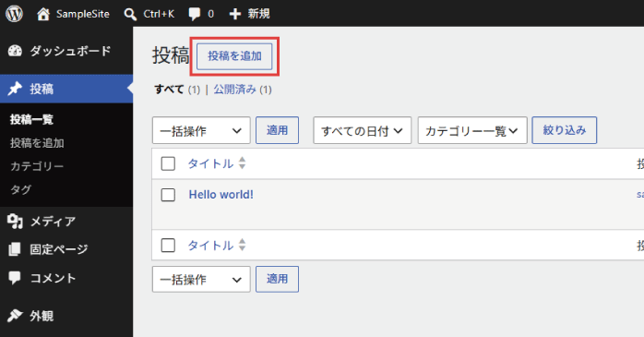Screen dimensions: 644x337
Task: Open the すべての日付 date filter dropdown
Action: pyautogui.click(x=363, y=130)
